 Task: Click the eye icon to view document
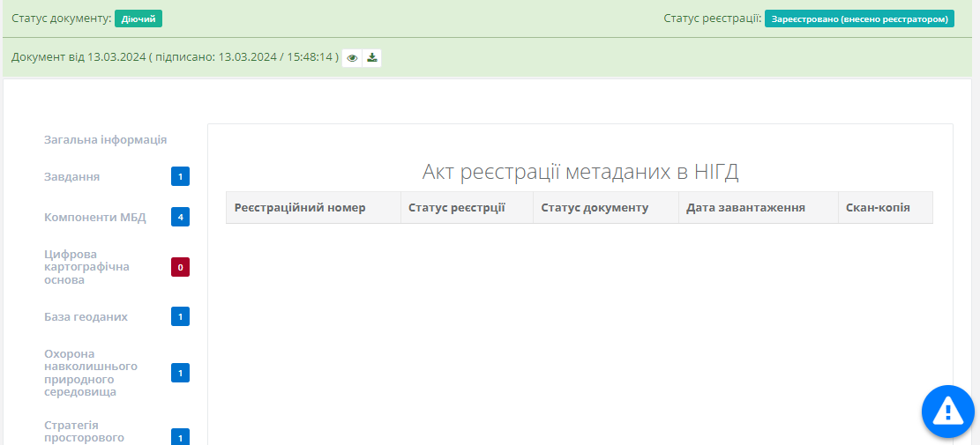click(352, 58)
